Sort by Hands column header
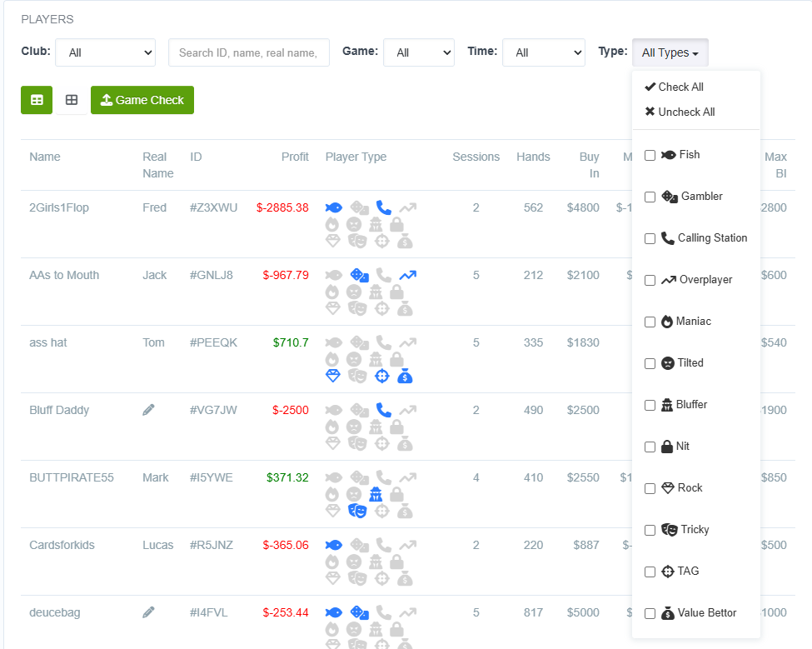This screenshot has width=812, height=649. pyautogui.click(x=533, y=157)
